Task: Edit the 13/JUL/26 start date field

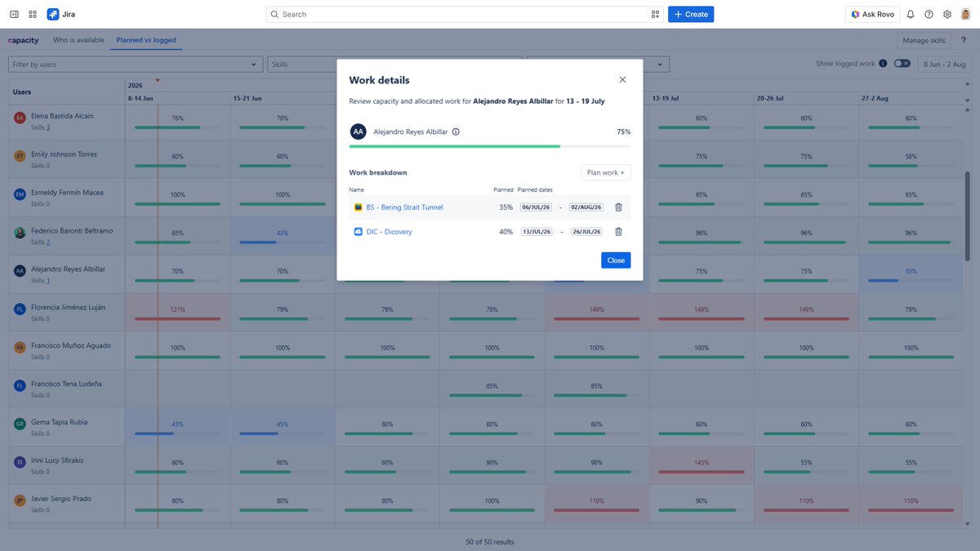Action: [x=537, y=232]
